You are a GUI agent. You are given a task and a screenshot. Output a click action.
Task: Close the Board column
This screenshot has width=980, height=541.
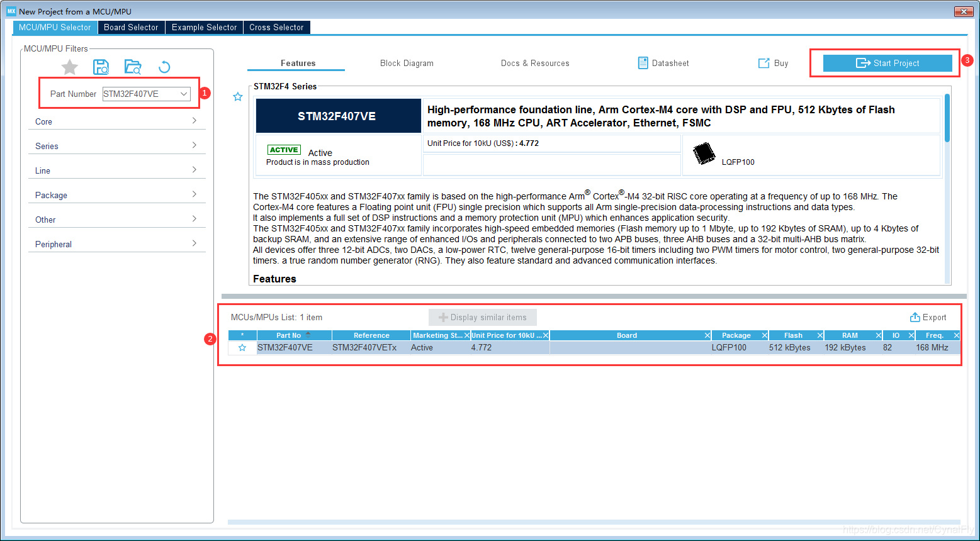point(707,335)
